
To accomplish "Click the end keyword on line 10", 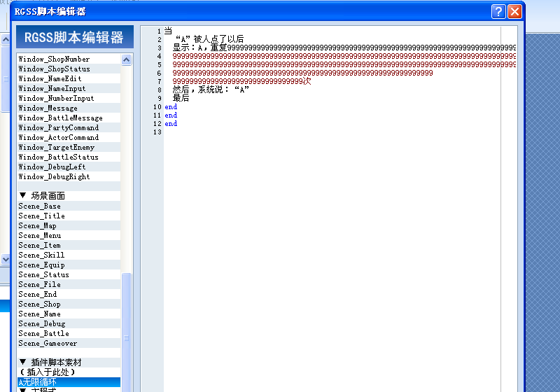I will (x=171, y=106).
